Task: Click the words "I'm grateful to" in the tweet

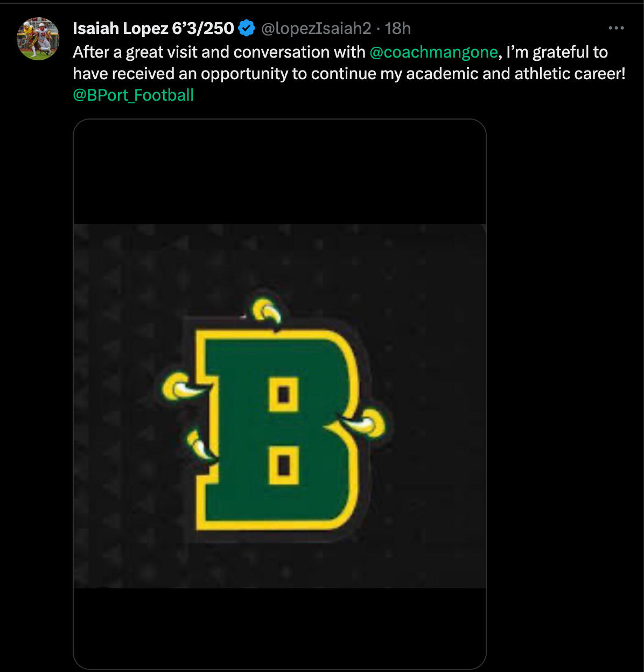Action: click(x=557, y=52)
